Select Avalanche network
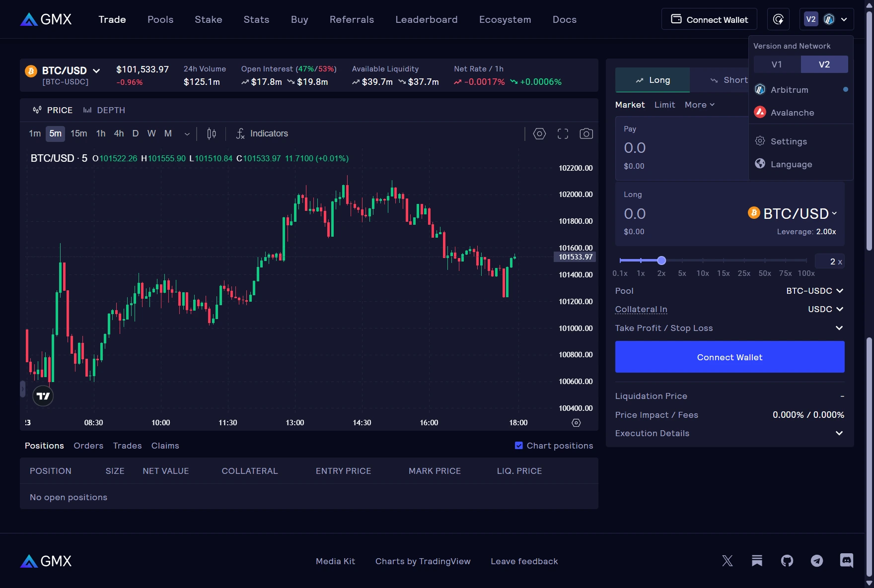Viewport: 874px width, 588px height. point(801,113)
